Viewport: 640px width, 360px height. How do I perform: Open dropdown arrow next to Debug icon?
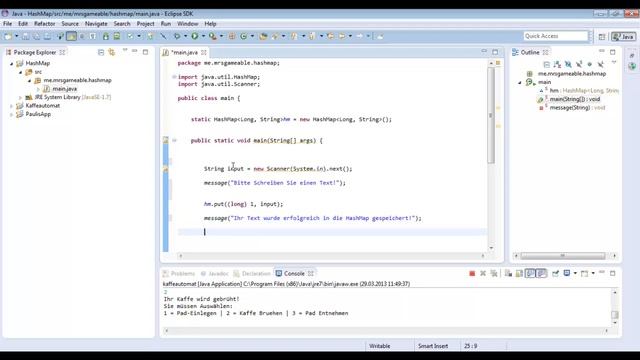click(x=185, y=36)
